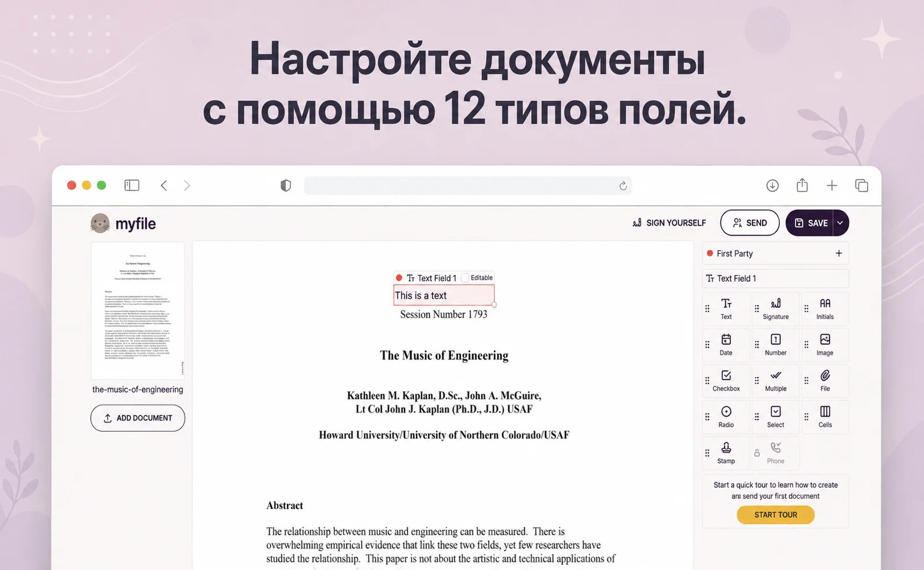Select the Text field tool

tap(726, 309)
